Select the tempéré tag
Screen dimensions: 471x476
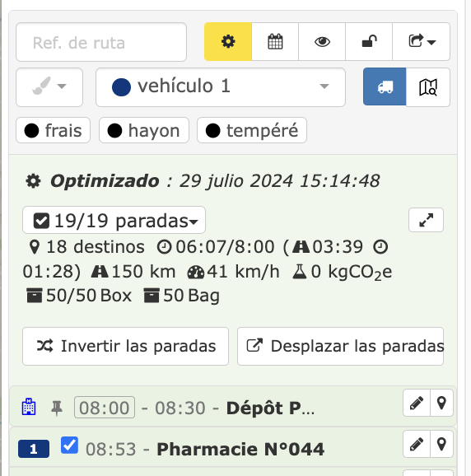(252, 131)
